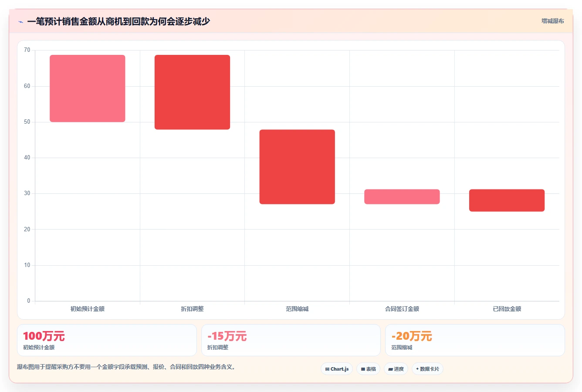
Task: Click the 初始预计金额 pink bar
Action: 88,88
